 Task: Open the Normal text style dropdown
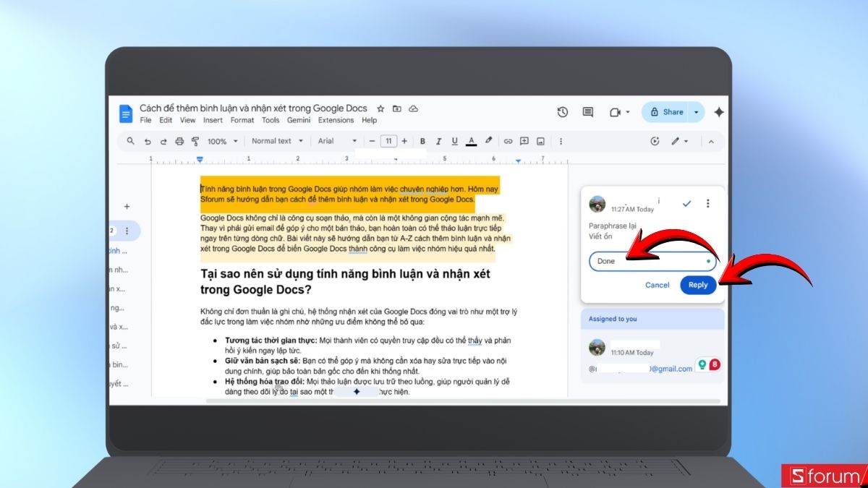278,141
